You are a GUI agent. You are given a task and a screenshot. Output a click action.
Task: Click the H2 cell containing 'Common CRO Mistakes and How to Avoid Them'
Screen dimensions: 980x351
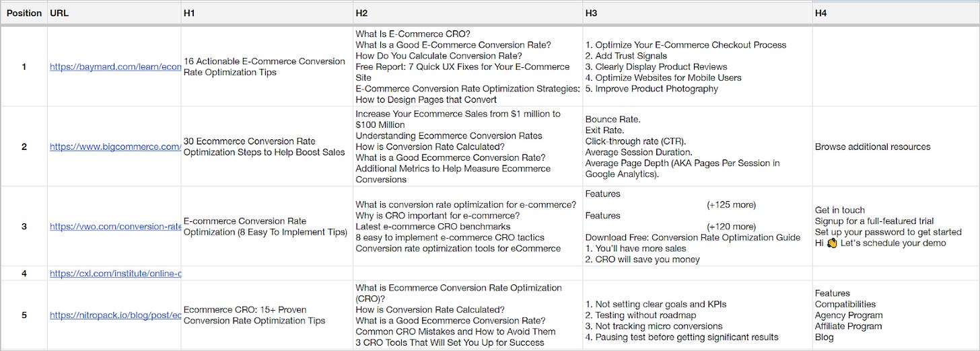coord(468,315)
